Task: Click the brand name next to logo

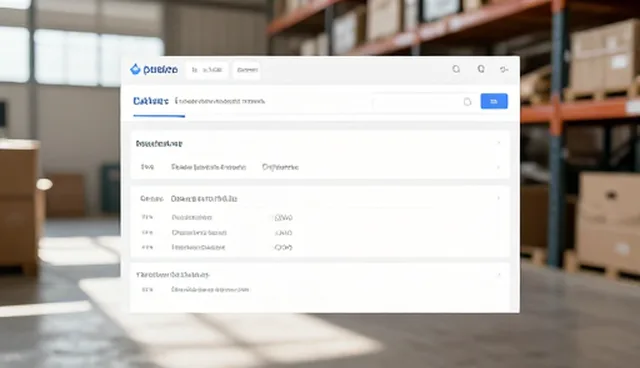Action: coord(160,70)
